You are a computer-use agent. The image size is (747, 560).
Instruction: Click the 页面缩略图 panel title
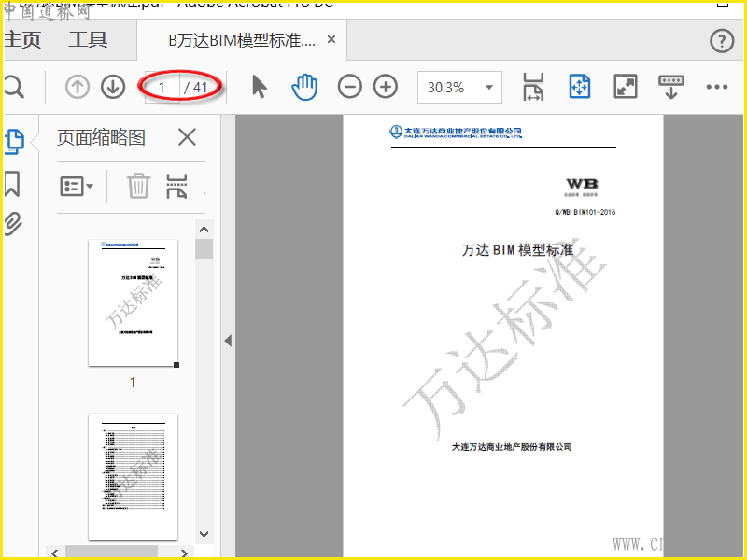click(x=101, y=137)
